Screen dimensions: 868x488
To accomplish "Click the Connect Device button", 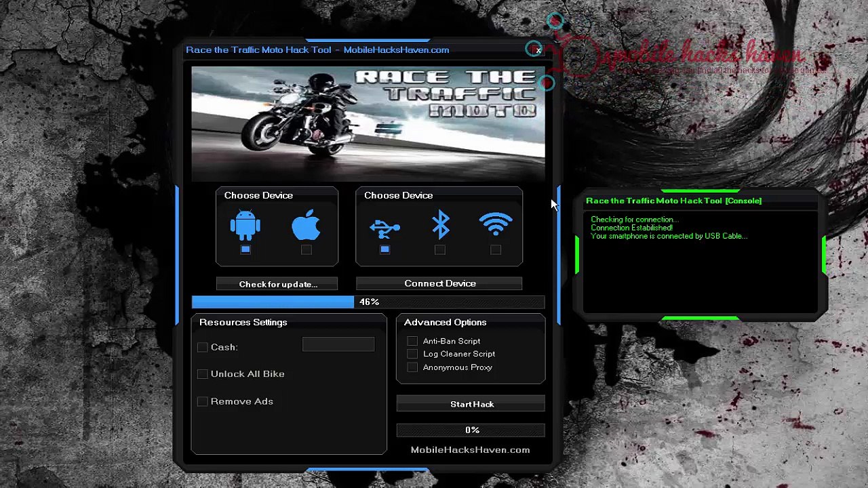I will click(x=439, y=283).
